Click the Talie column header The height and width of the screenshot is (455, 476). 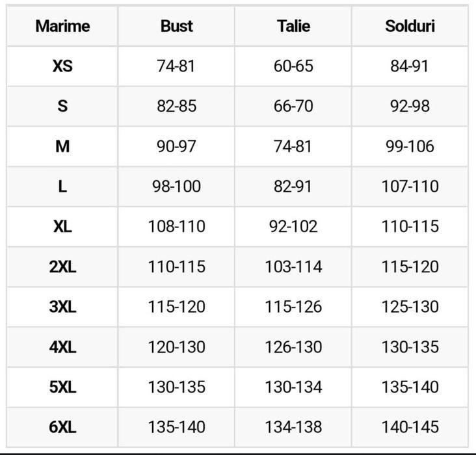click(x=293, y=27)
